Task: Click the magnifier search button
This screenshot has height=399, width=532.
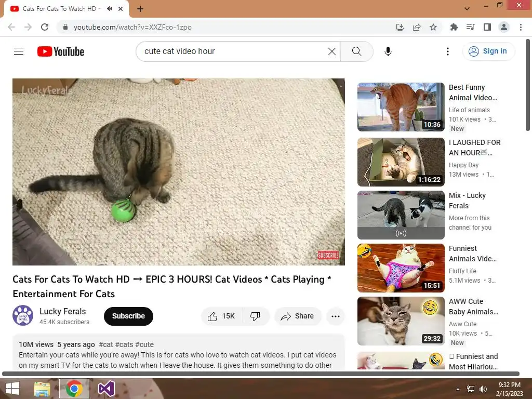Action: 356,51
